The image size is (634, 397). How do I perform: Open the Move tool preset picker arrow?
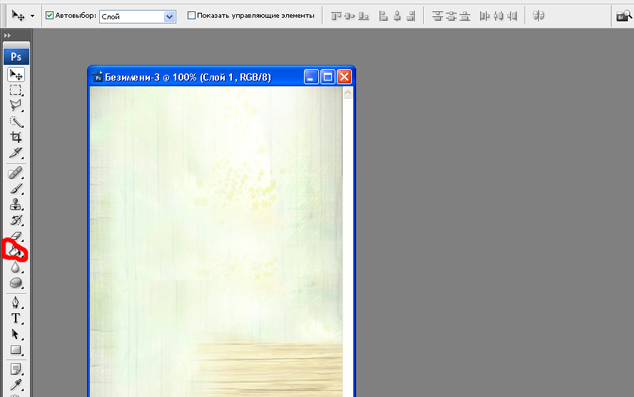point(32,16)
